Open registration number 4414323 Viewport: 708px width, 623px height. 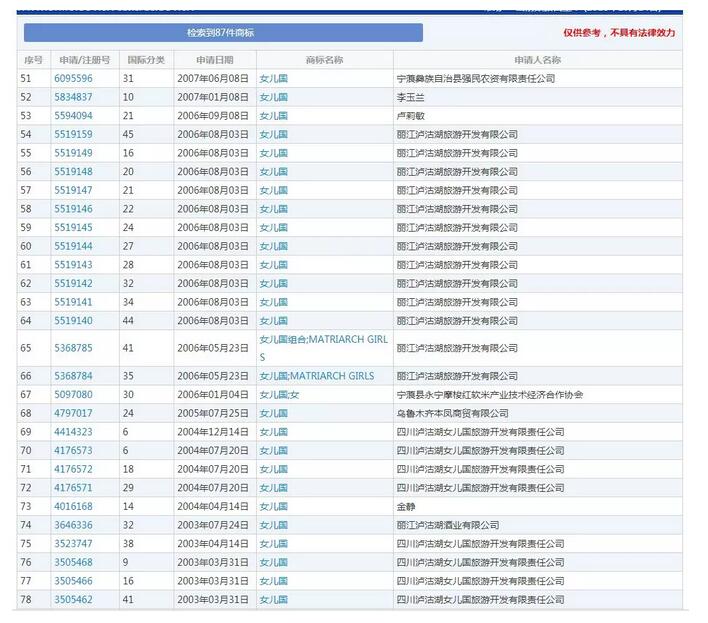(73, 432)
